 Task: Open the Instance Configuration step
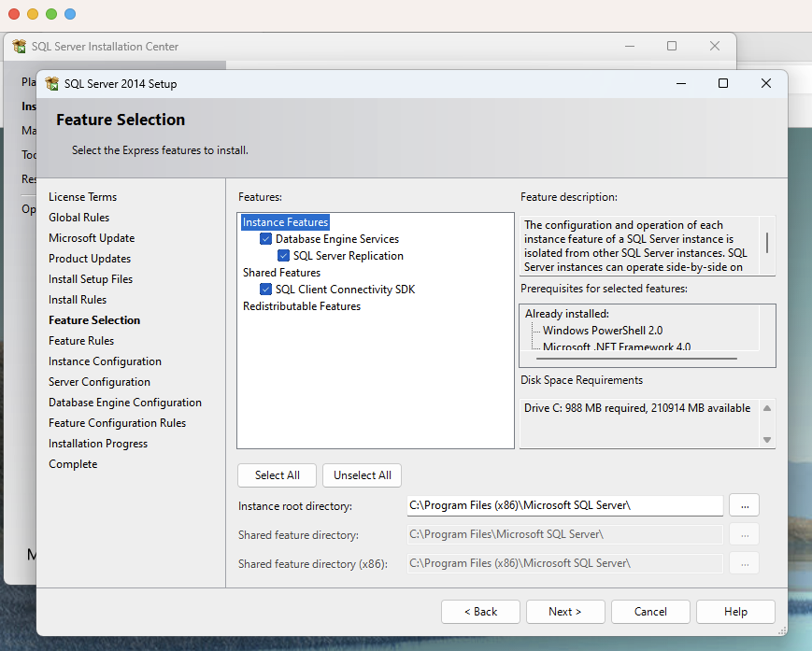tap(106, 361)
